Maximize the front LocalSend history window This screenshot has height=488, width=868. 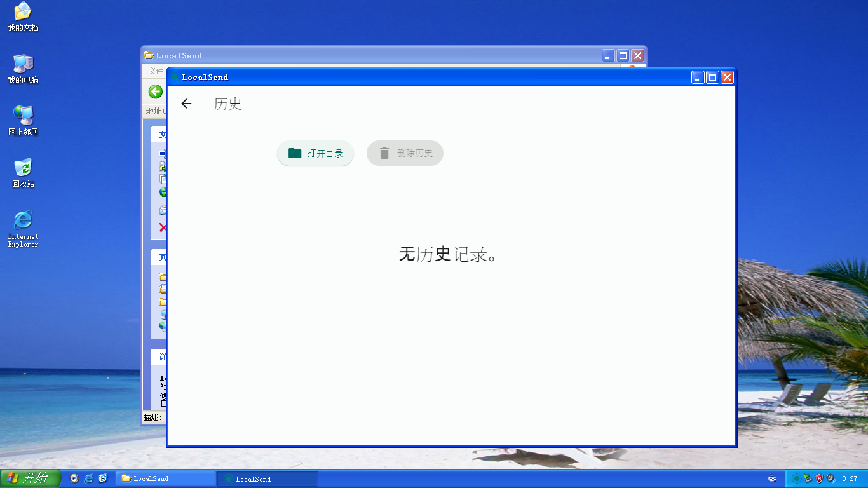coord(712,78)
